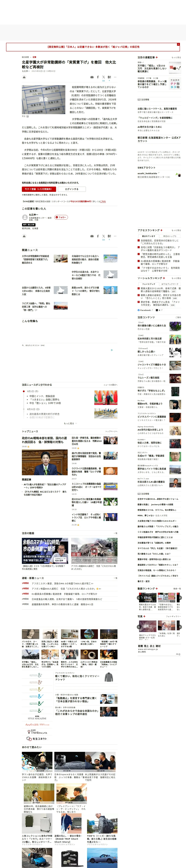Click 朝日新聞 breadcrumb link
Image resolution: width=186 pixels, height=868 pixels.
[x=25, y=57]
